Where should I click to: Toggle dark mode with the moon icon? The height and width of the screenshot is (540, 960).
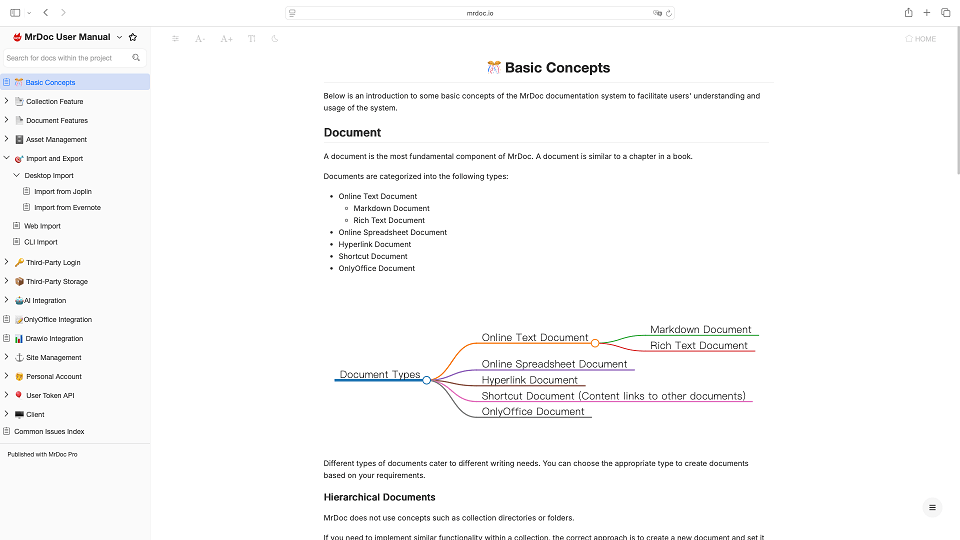pos(275,39)
